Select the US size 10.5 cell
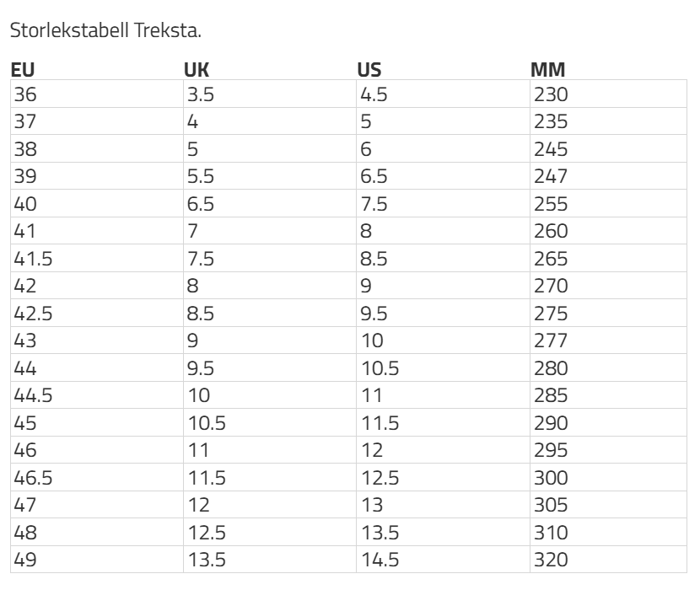Image resolution: width=700 pixels, height=606 pixels. 444,367
